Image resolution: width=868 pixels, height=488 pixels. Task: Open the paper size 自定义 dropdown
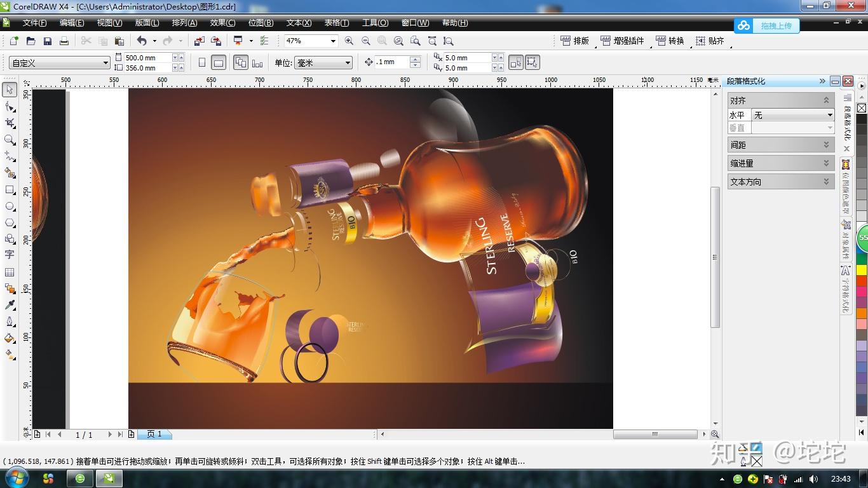click(105, 63)
